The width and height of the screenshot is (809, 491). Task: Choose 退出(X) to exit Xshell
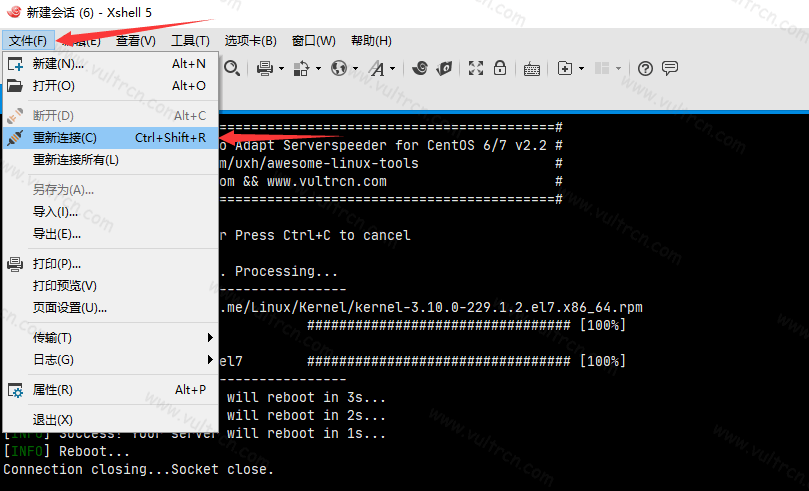111,420
